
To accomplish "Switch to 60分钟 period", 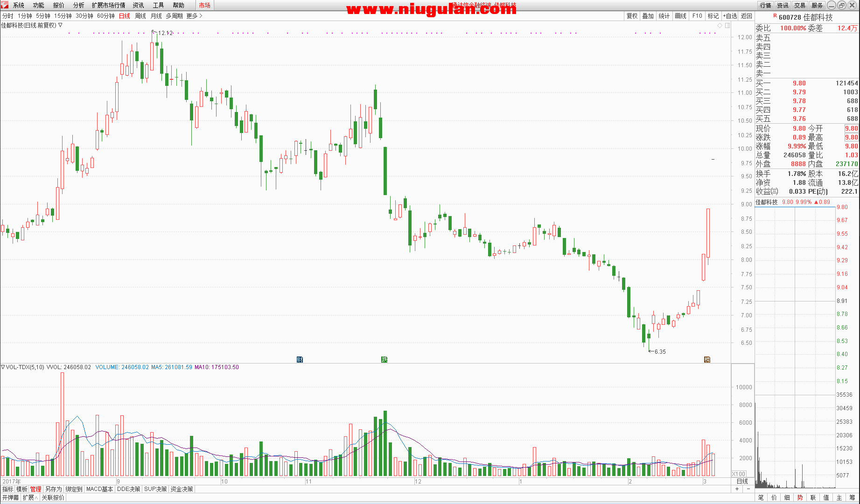I will [x=106, y=16].
